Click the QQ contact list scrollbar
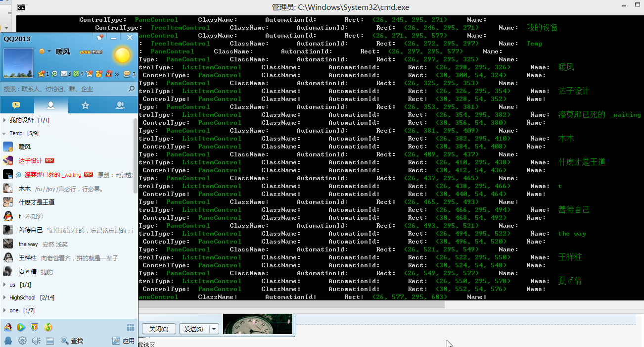Viewport: 644px width, 347px height. pos(136,156)
